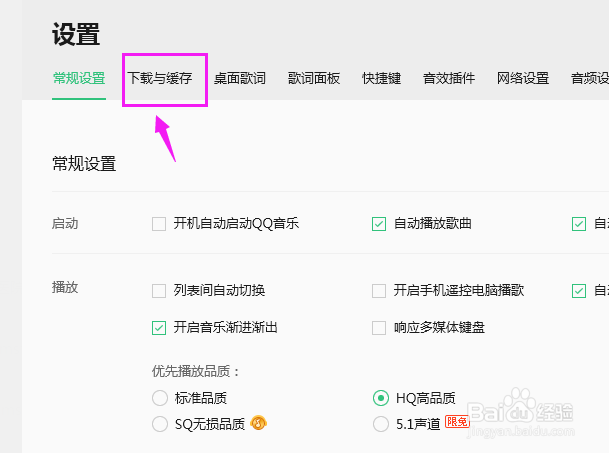Image resolution: width=609 pixels, height=453 pixels.
Task: Enable 开启手机遥控电脑播歌 checkbox
Action: [379, 291]
